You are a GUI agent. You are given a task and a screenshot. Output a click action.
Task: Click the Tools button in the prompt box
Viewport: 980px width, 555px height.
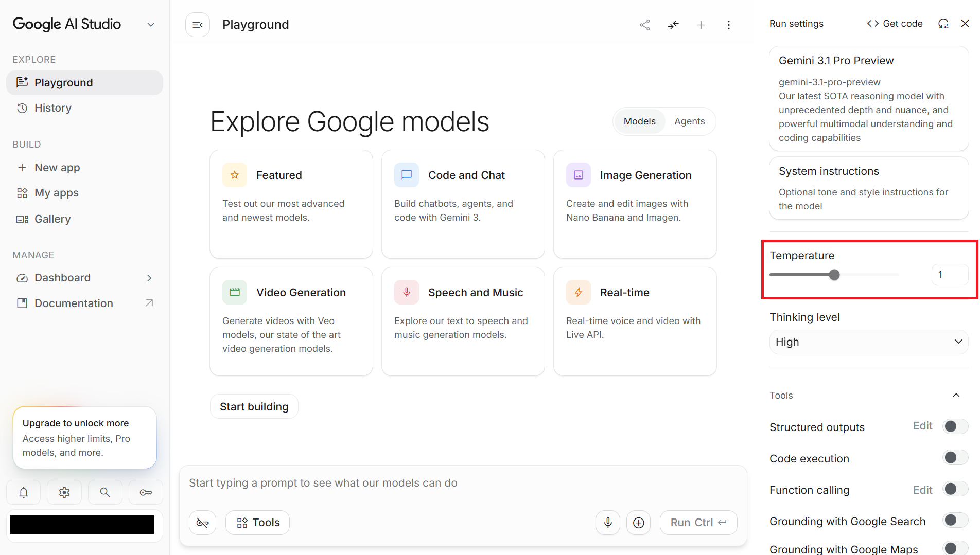pos(258,523)
